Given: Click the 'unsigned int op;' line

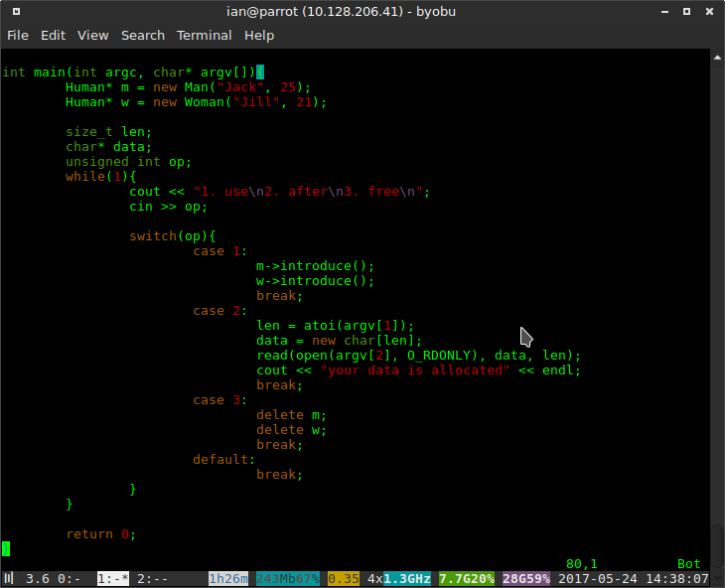Looking at the screenshot, I should click(x=128, y=162).
